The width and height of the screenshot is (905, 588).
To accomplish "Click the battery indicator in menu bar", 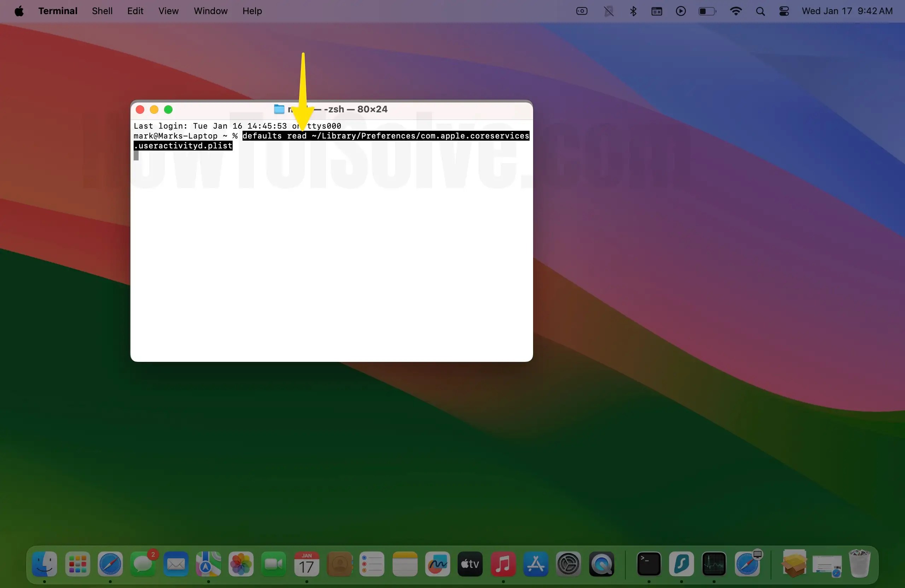I will point(707,11).
